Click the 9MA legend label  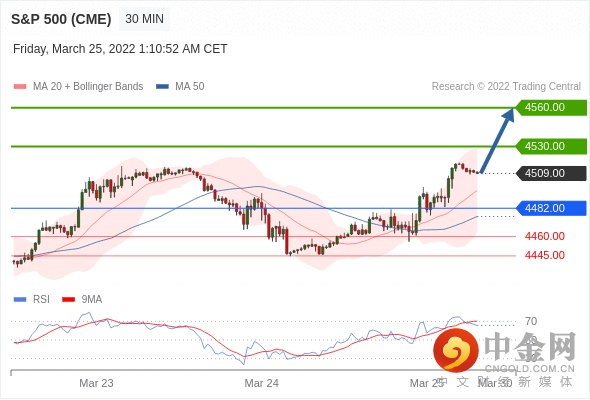(x=92, y=300)
